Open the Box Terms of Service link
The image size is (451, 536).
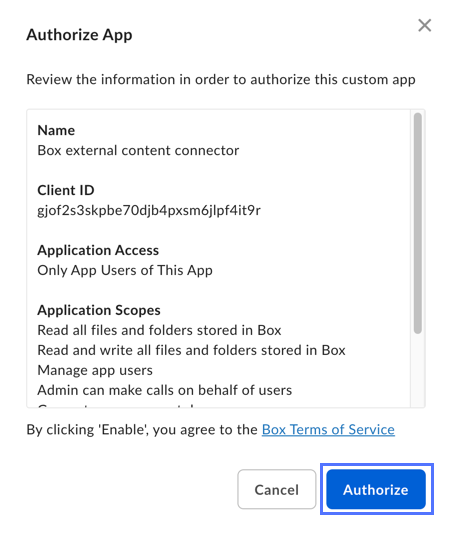pos(328,430)
